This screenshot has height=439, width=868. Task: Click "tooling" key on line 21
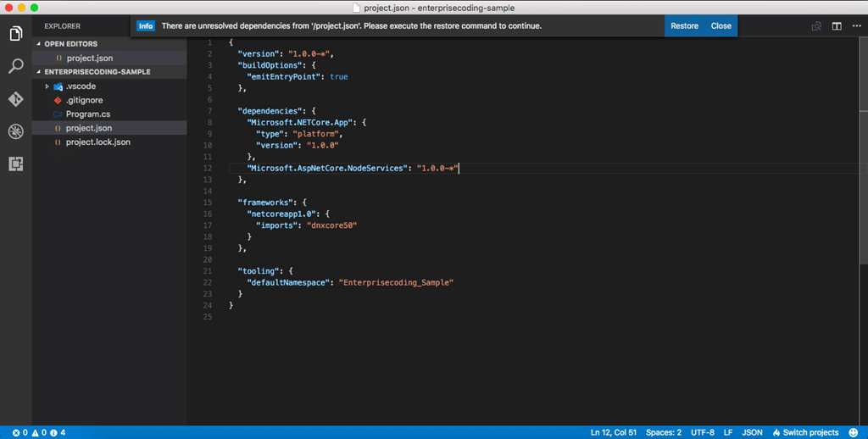coord(259,271)
